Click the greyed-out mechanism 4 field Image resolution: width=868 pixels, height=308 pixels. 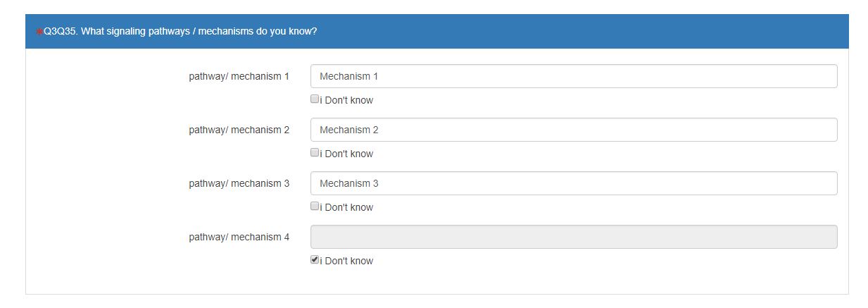573,237
